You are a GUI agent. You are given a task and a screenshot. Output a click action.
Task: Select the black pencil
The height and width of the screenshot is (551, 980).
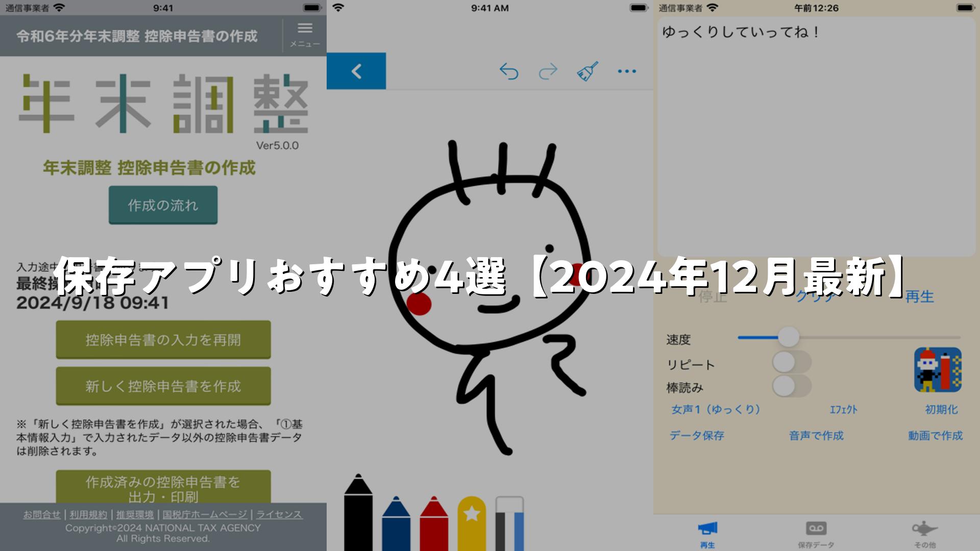(x=358, y=512)
